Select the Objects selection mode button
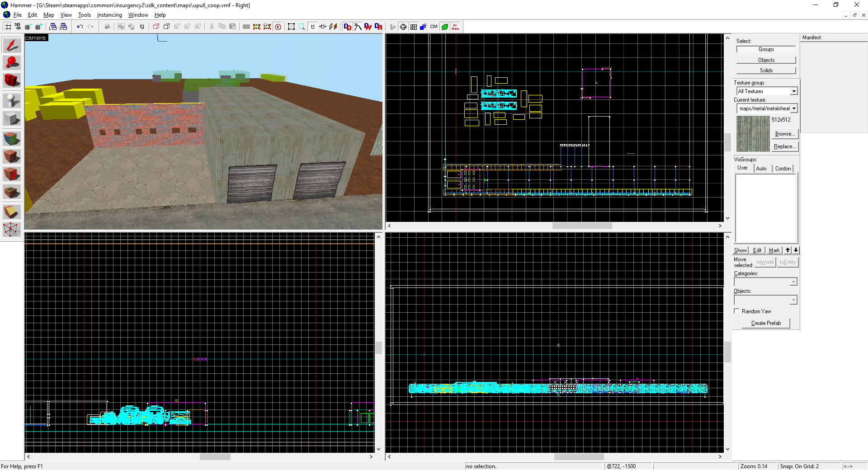The image size is (868, 470). pos(766,60)
